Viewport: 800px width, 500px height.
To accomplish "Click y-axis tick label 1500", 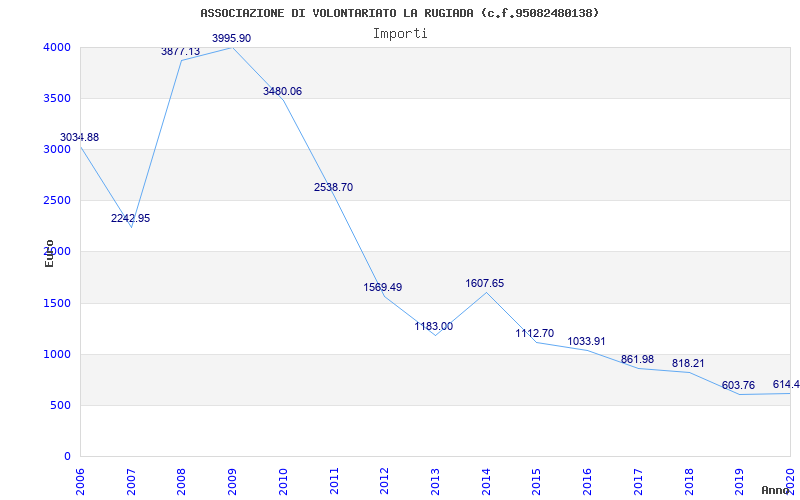I will click(56, 304).
